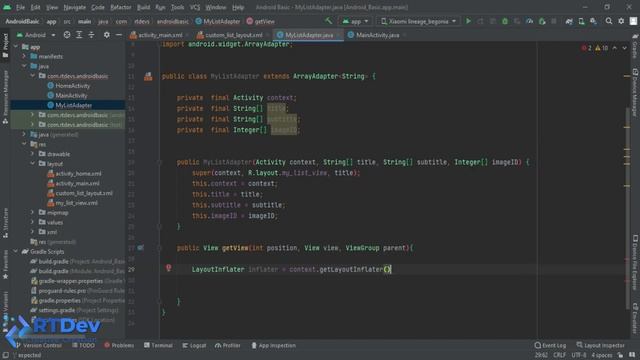The width and height of the screenshot is (640, 360).
Task: Toggle the Emulator right side tab
Action: [x=635, y=318]
